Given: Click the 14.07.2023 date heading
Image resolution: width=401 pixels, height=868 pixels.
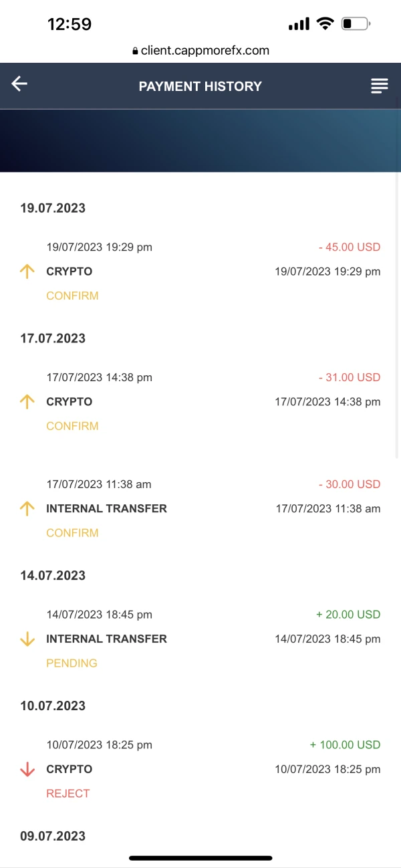Looking at the screenshot, I should point(53,576).
